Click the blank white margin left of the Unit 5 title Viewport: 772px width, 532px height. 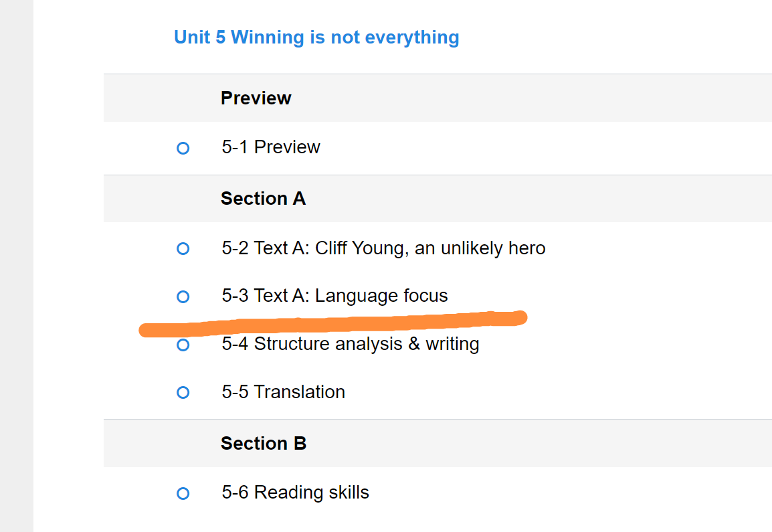(x=100, y=37)
